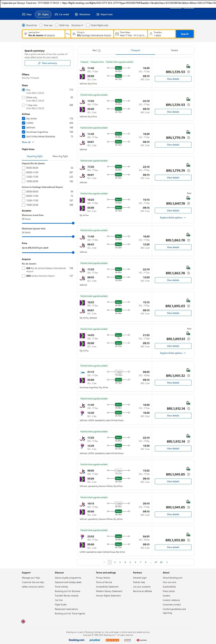The image size is (216, 644).
Task: Click the Maximum layover time slider handle
Action: pyautogui.click(x=73, y=237)
